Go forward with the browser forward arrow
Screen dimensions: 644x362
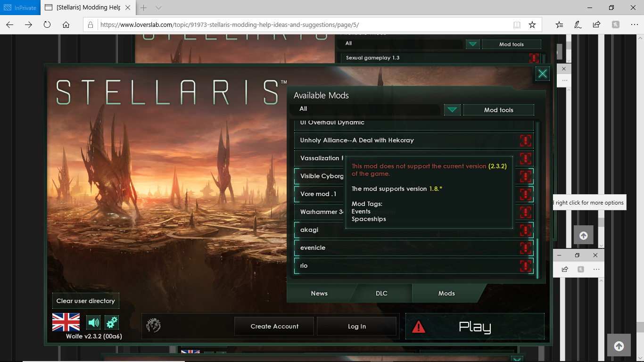[29, 25]
